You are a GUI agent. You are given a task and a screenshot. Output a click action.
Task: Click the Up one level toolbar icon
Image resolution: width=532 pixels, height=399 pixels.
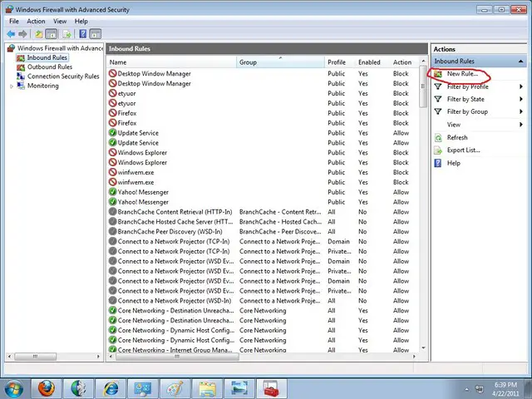(x=39, y=34)
